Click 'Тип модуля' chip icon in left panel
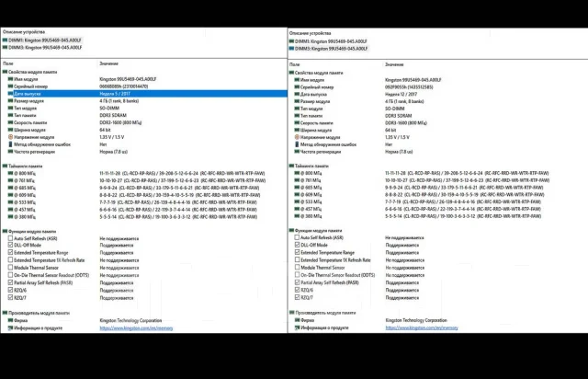Screen dimensions: 588x379 click(x=10, y=109)
